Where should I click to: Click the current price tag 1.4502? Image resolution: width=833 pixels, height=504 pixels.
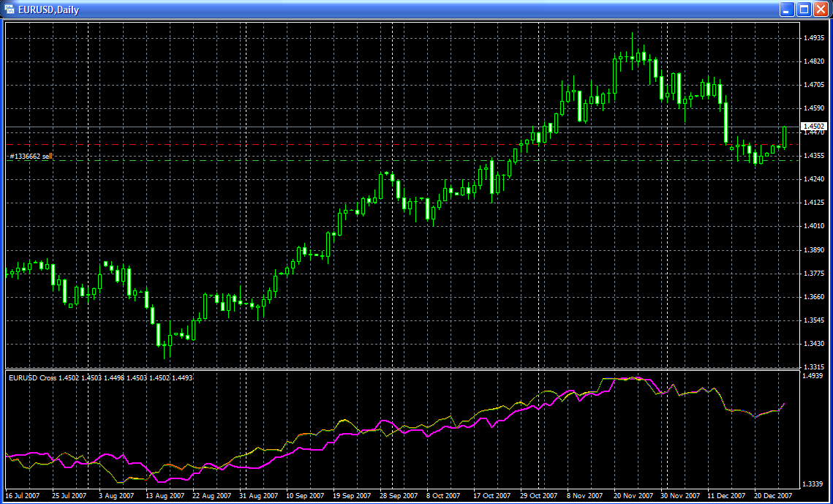click(813, 127)
